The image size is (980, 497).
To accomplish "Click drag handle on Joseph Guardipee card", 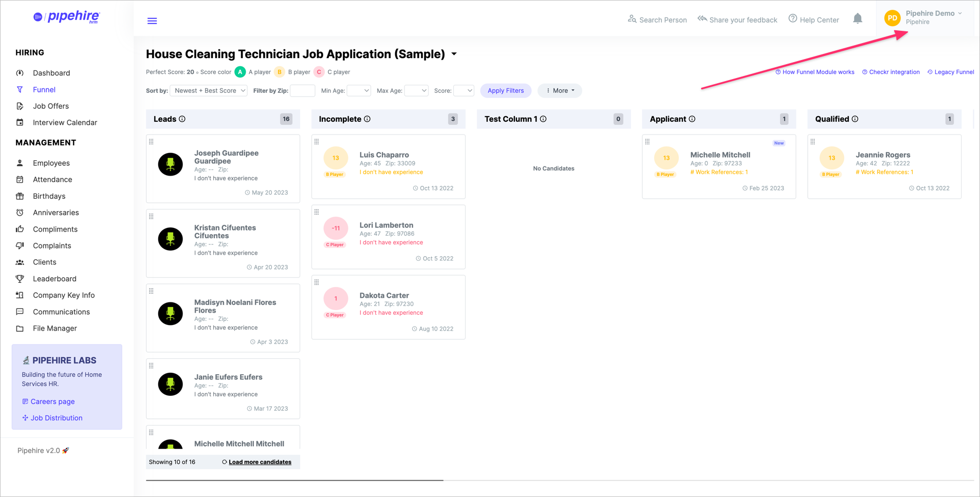I will tap(151, 142).
